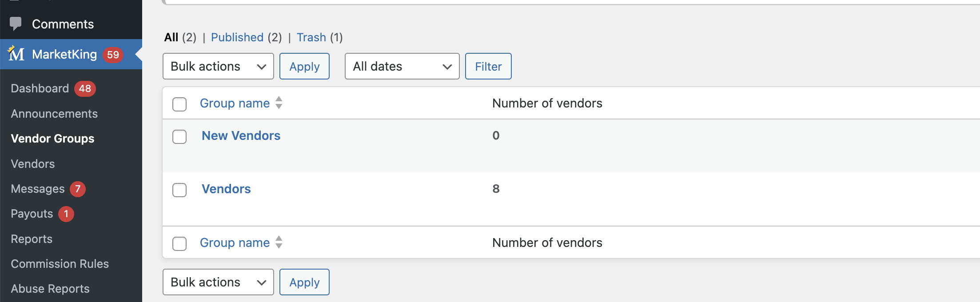Image resolution: width=980 pixels, height=302 pixels.
Task: Open Reports in the sidebar
Action: (32, 239)
